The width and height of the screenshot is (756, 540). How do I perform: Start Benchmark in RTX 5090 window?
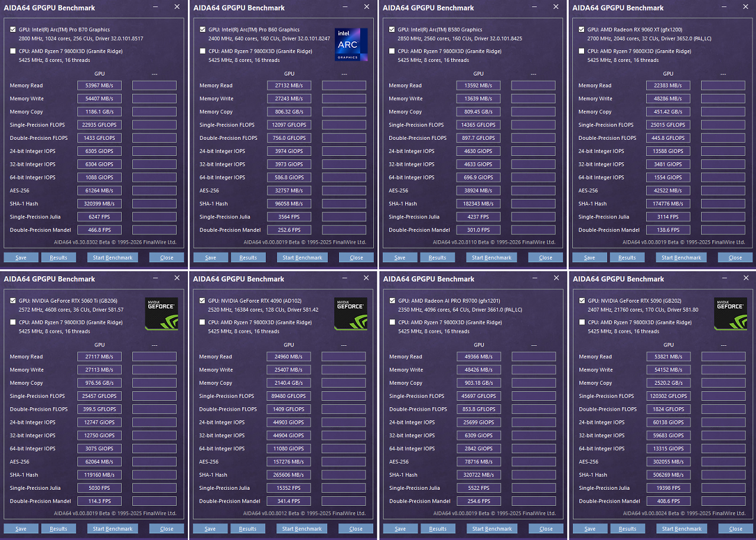[x=682, y=529]
